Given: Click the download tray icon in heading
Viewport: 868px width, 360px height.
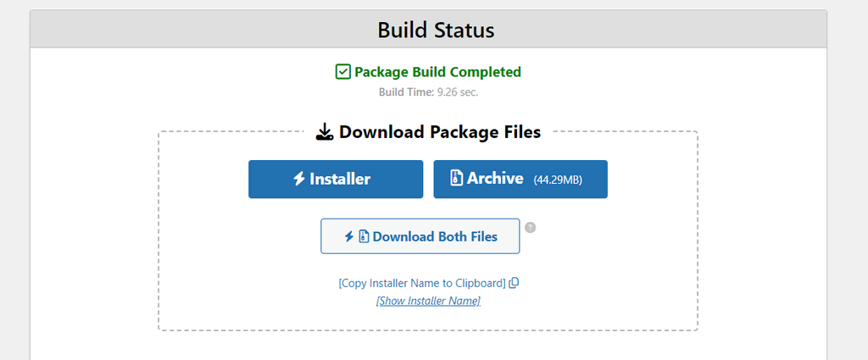Looking at the screenshot, I should (x=325, y=132).
